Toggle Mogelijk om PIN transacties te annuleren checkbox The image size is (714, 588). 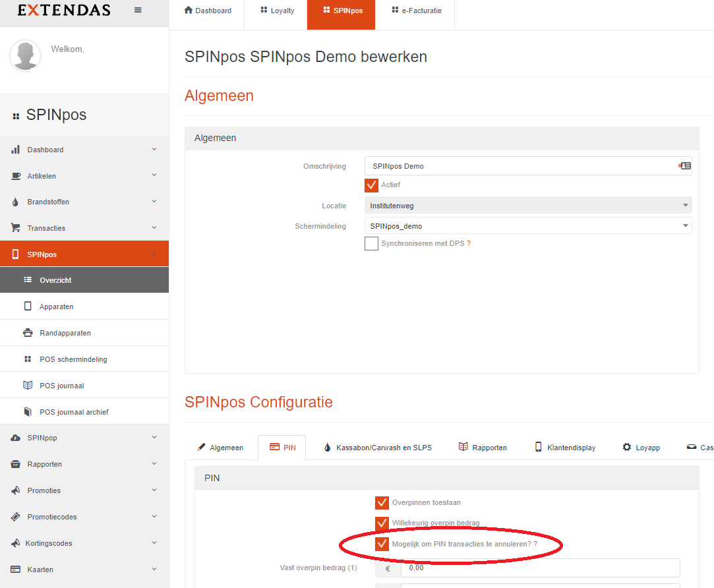click(x=382, y=544)
